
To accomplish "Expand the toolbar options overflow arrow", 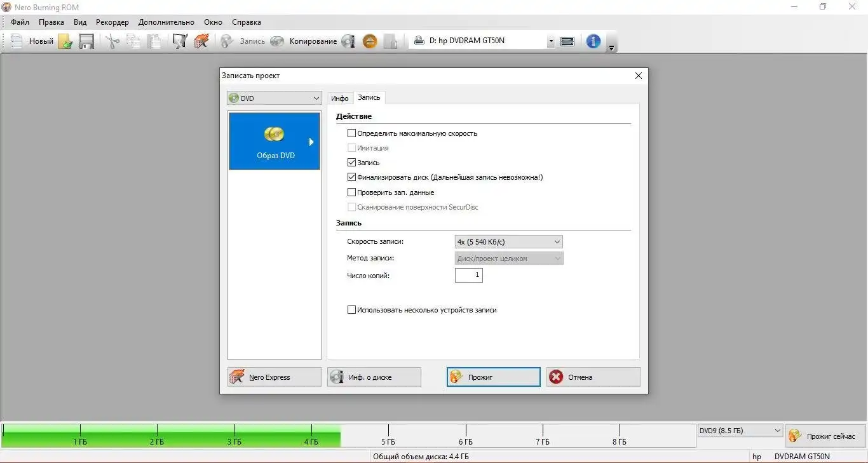I will click(611, 48).
